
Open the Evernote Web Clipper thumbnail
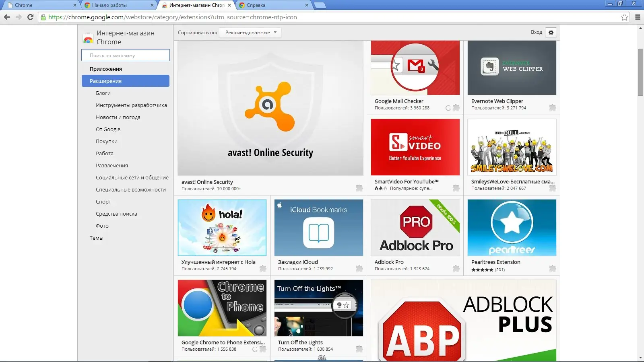click(x=512, y=68)
